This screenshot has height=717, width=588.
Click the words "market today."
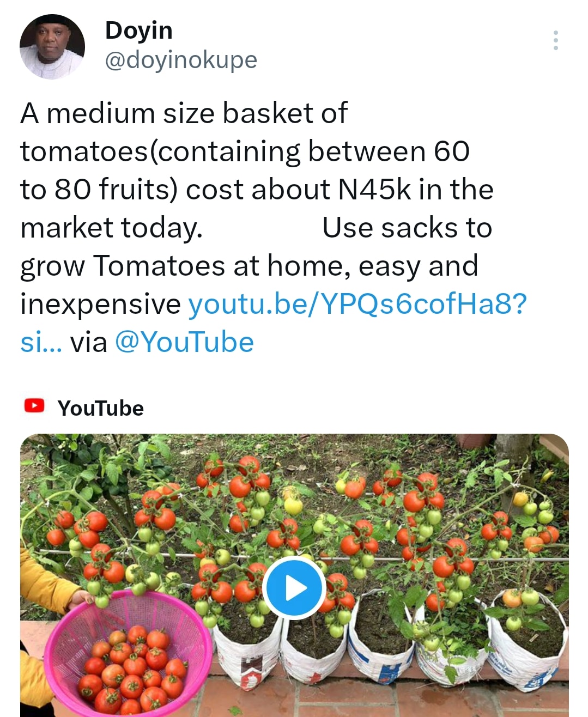pos(111,228)
